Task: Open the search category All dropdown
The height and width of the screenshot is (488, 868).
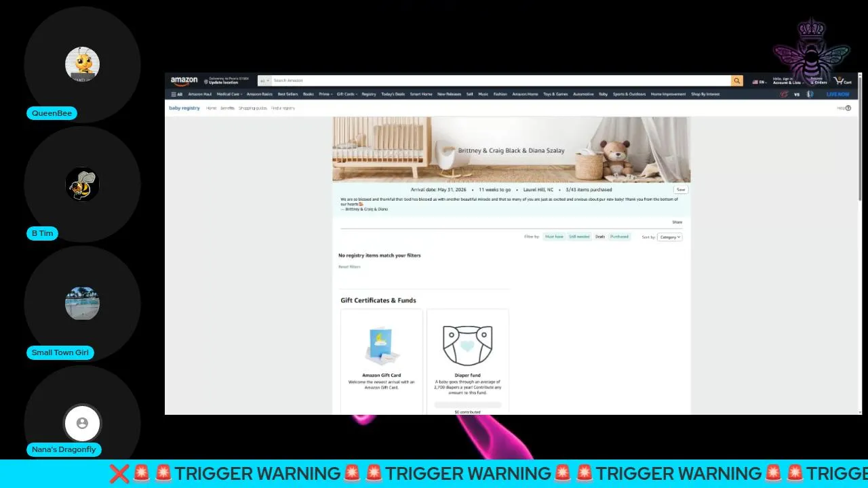Action: point(264,81)
